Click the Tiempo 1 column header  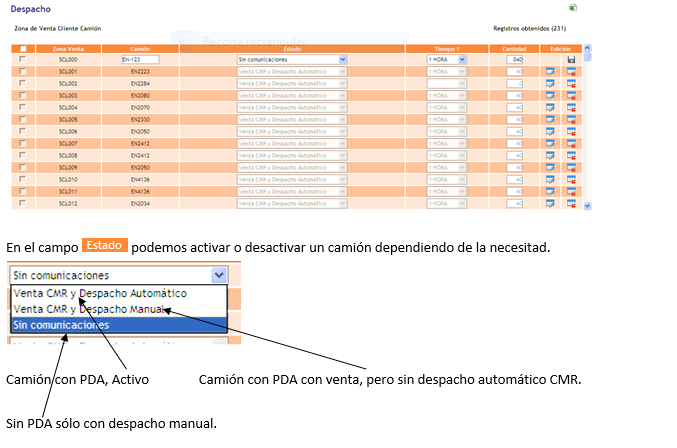pyautogui.click(x=447, y=49)
